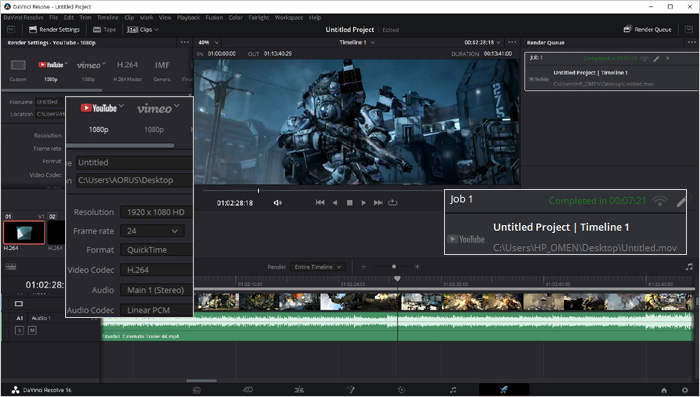This screenshot has width=700, height=397.
Task: Open Render Entire Timeline dropdown
Action: click(x=318, y=267)
